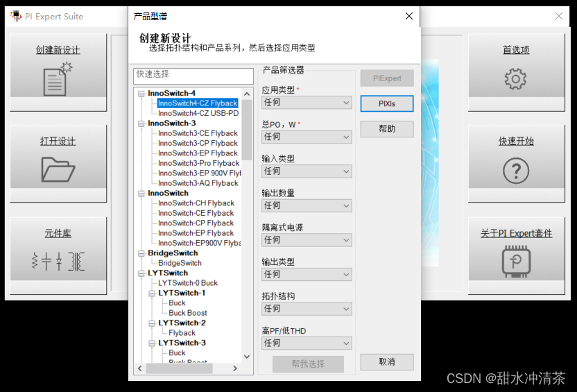Click the component library symbols icon

58,262
